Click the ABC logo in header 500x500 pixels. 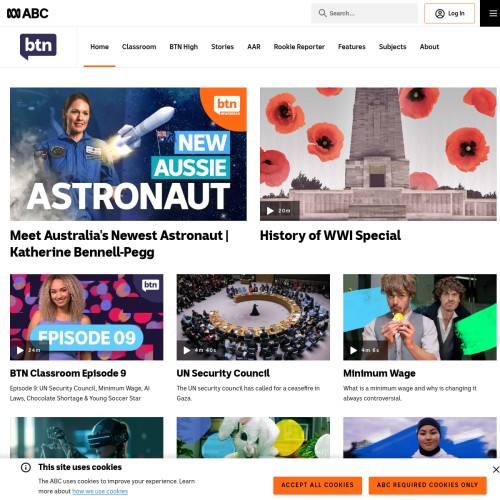coord(28,13)
